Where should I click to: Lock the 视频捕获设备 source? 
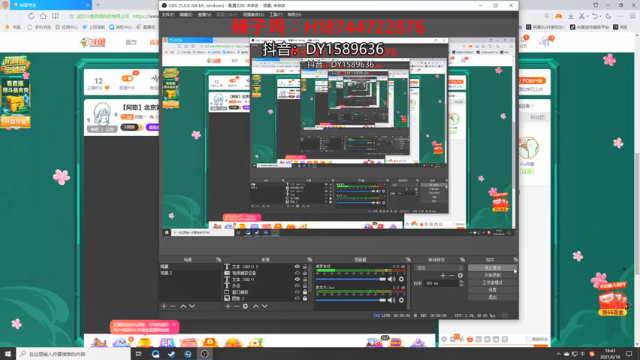(x=305, y=273)
